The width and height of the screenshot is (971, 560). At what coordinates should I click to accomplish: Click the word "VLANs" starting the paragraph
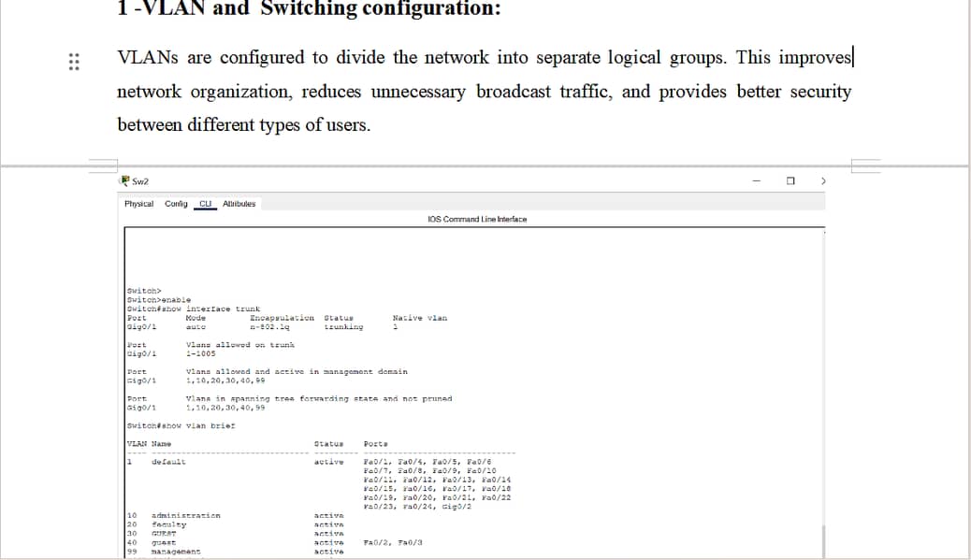coord(148,57)
